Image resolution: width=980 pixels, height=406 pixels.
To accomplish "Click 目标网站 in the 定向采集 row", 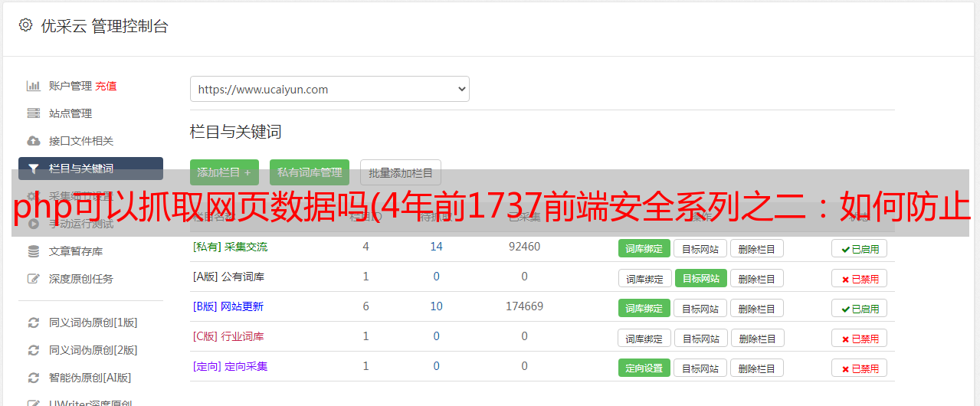I will 700,368.
